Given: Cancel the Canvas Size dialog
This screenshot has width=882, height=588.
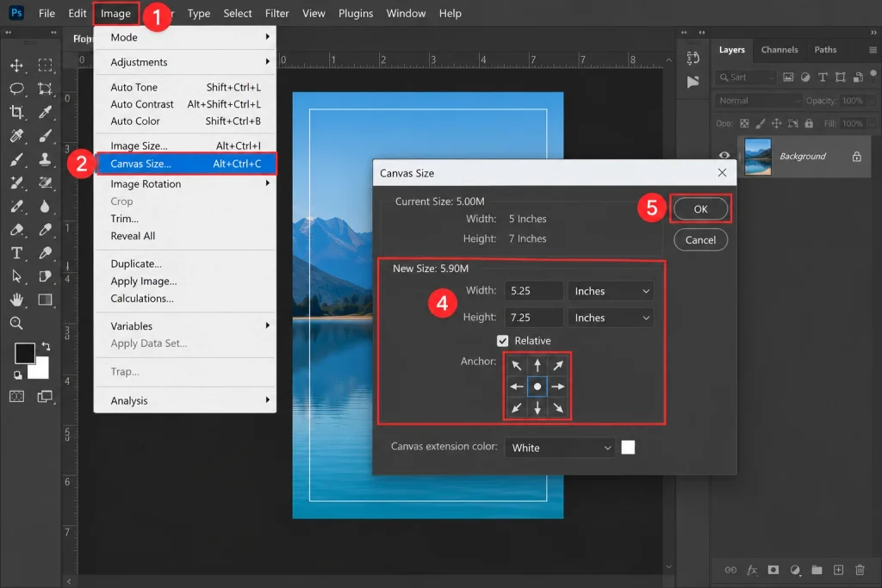Looking at the screenshot, I should click(x=700, y=240).
